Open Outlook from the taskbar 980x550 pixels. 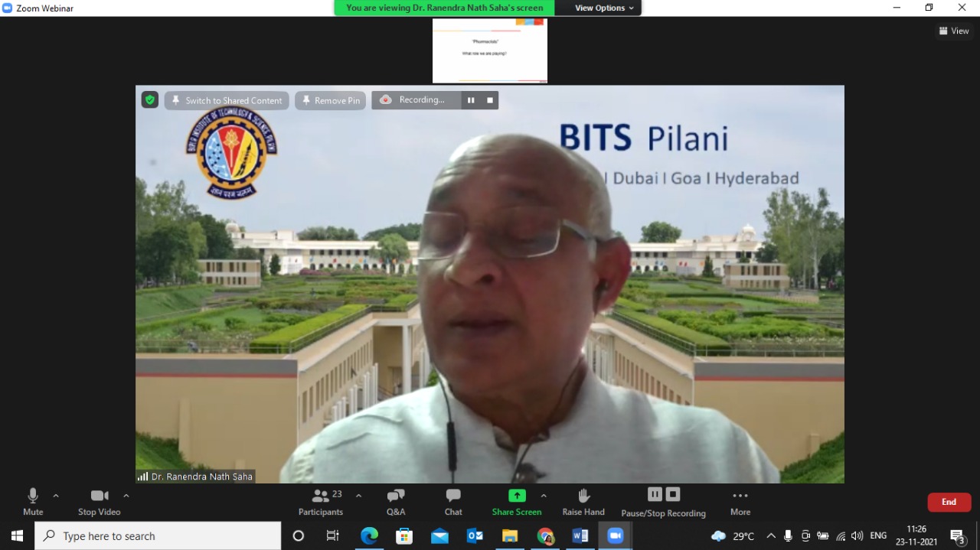click(x=475, y=536)
